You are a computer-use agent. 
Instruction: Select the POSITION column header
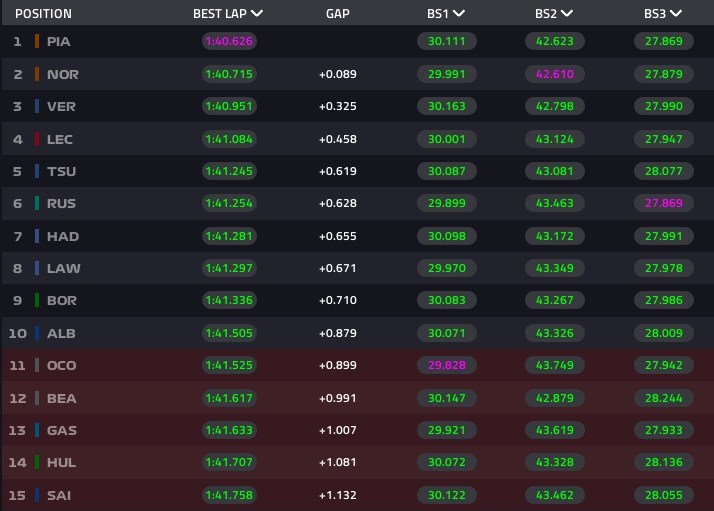point(43,14)
